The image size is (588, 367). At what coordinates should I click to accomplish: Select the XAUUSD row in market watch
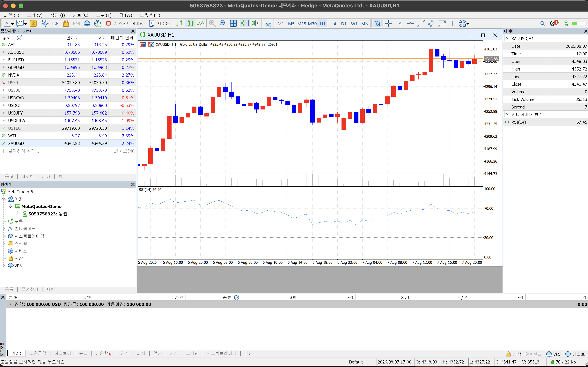[x=68, y=143]
